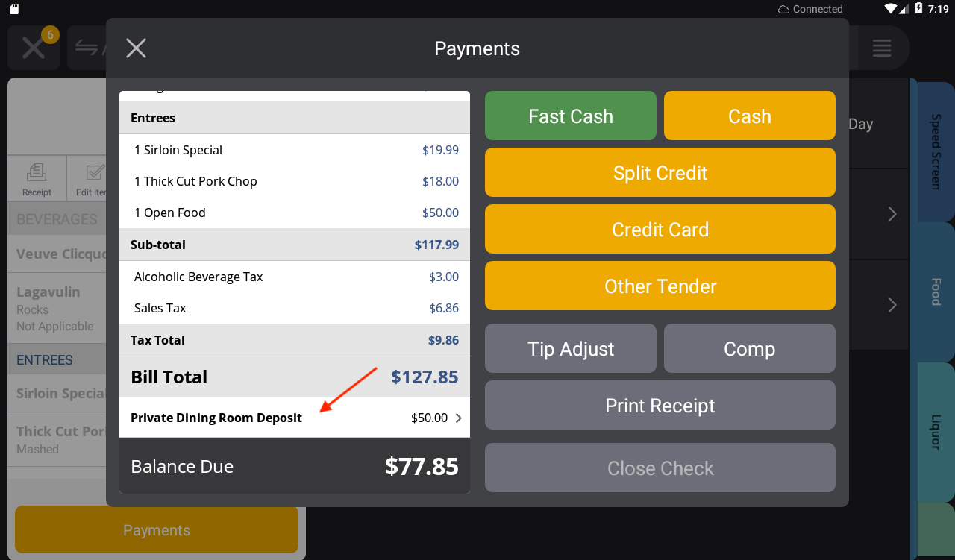Select Credit Card payment
This screenshot has height=560, width=955.
point(660,229)
